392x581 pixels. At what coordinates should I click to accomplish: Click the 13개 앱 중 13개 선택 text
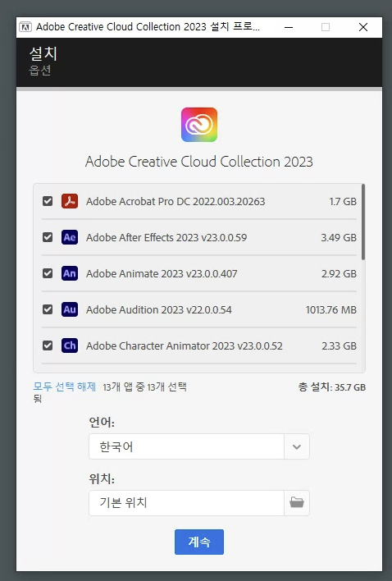pos(144,387)
